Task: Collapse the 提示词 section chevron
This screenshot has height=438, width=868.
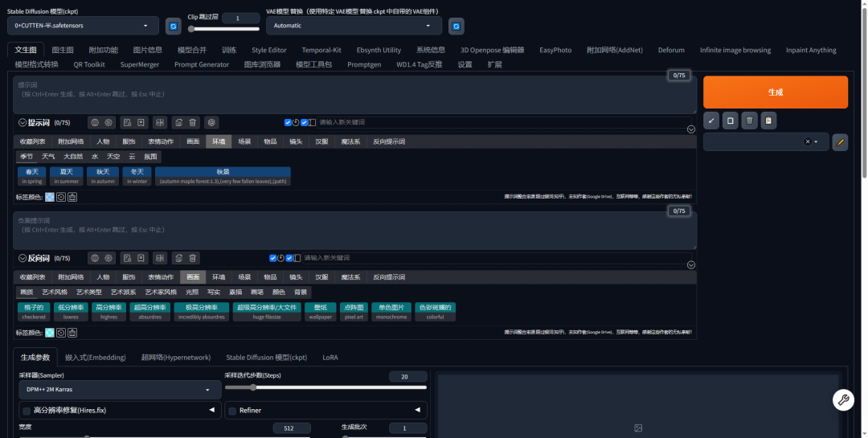Action: click(x=23, y=122)
